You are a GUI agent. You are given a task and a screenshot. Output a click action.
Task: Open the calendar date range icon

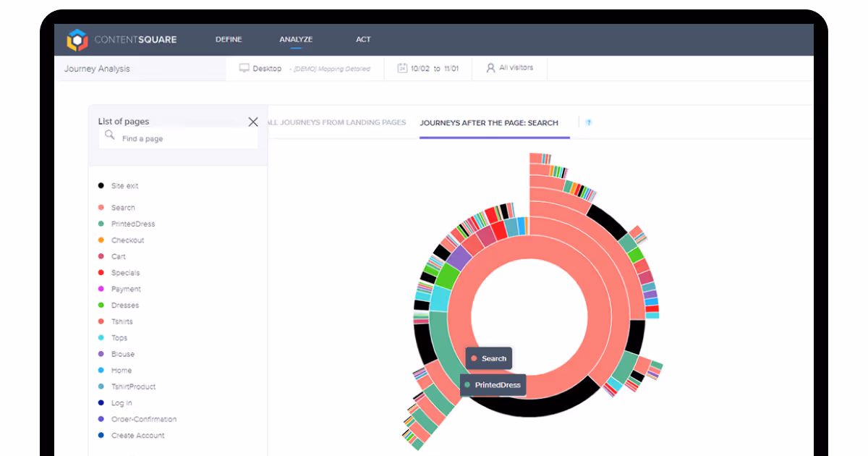click(x=402, y=68)
